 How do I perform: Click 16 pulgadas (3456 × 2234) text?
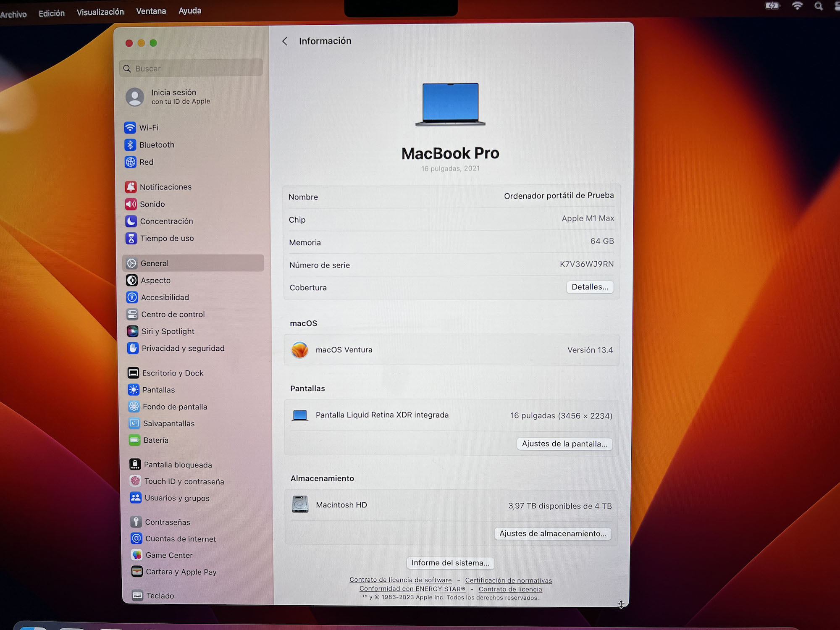(x=561, y=416)
